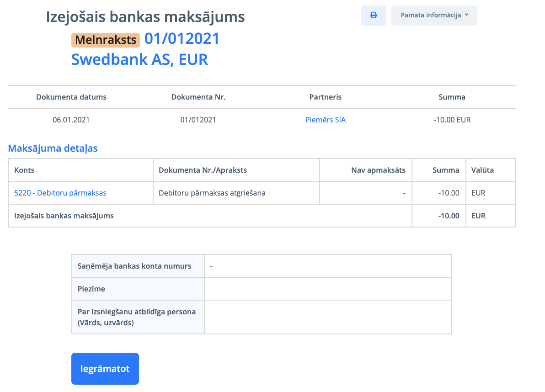This screenshot has width=545, height=392.
Task: Open account 5220 - Debitoru pārmaksas link
Action: (x=60, y=193)
